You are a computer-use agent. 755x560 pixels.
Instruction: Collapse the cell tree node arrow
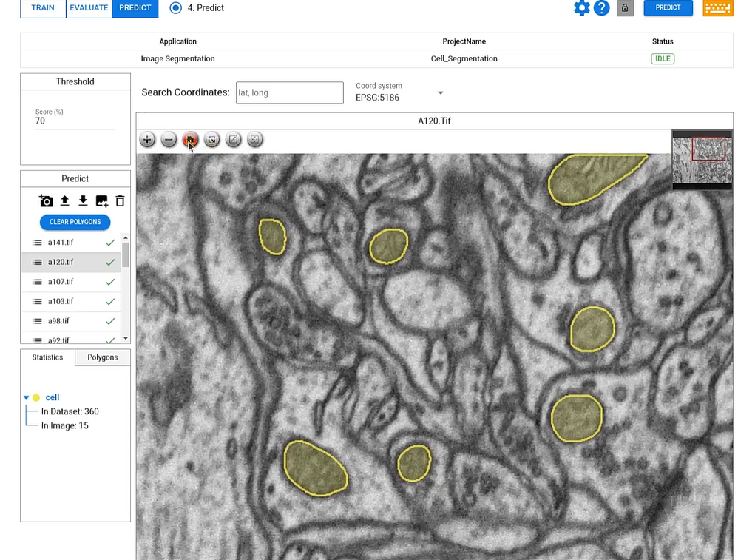(x=27, y=398)
